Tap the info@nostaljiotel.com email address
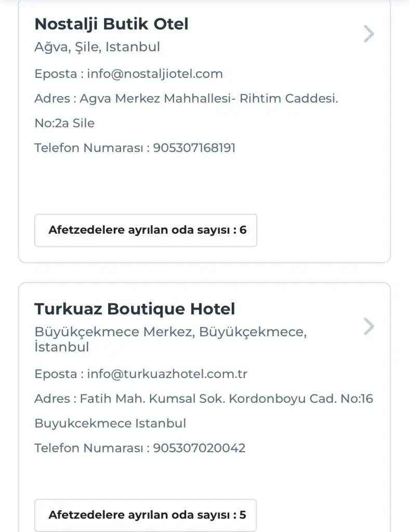Viewport: 409px width, 532px height. [x=155, y=74]
